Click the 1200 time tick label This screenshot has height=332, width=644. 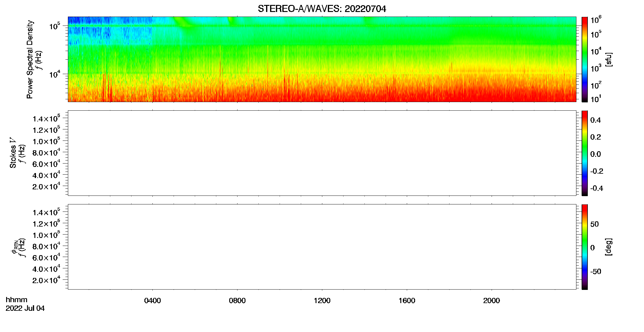click(322, 301)
